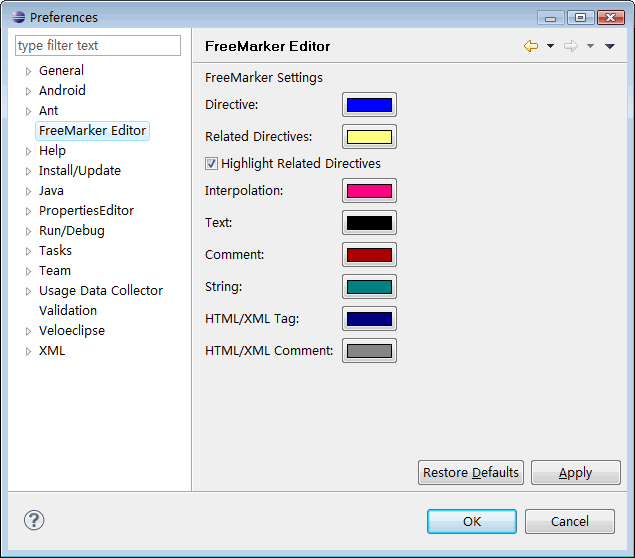
Task: Toggle the Highlight Related Directives checkbox
Action: [x=211, y=164]
